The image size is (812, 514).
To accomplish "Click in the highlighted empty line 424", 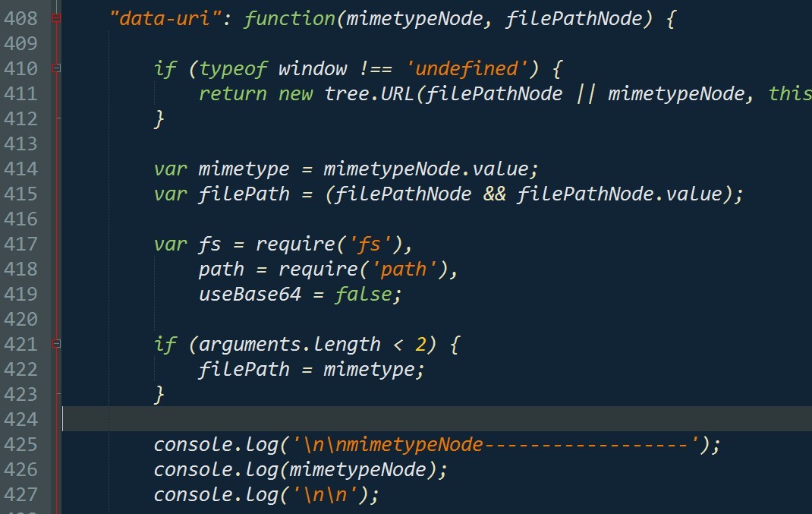I will 379,419.
